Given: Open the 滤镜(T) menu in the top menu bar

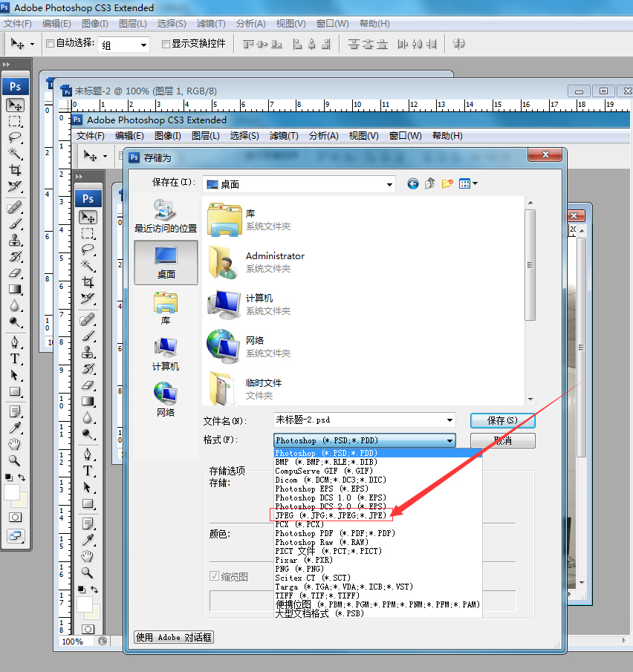Looking at the screenshot, I should [210, 24].
